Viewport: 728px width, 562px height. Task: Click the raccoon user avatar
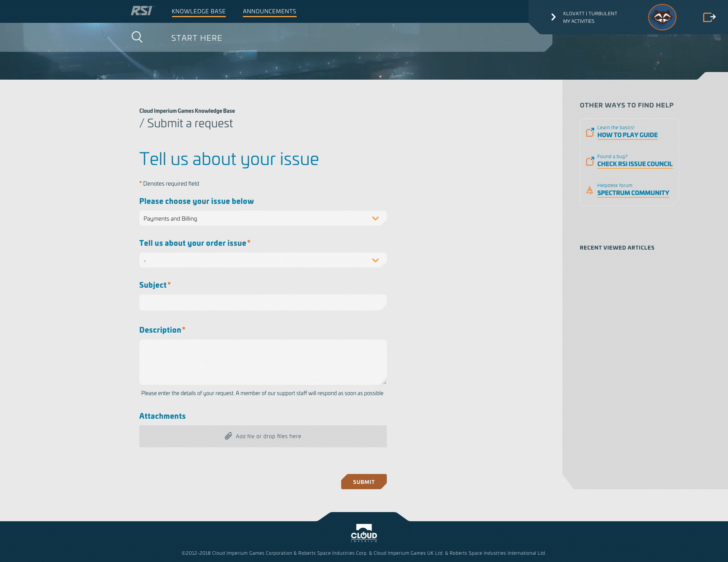[x=662, y=17]
